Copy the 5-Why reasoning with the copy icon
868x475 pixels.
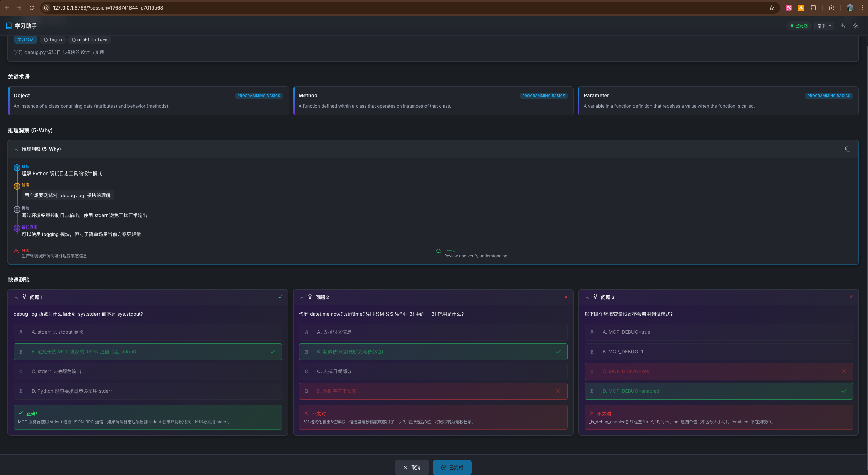tap(848, 149)
